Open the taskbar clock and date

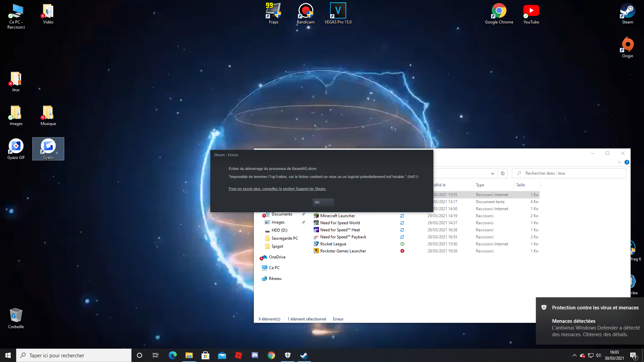(614, 355)
